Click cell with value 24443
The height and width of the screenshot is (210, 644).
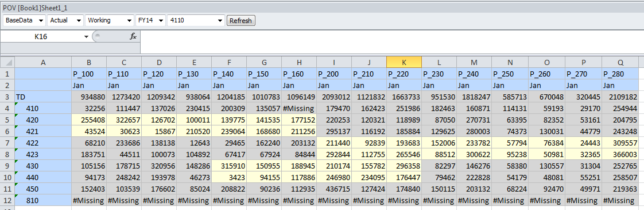[583, 143]
